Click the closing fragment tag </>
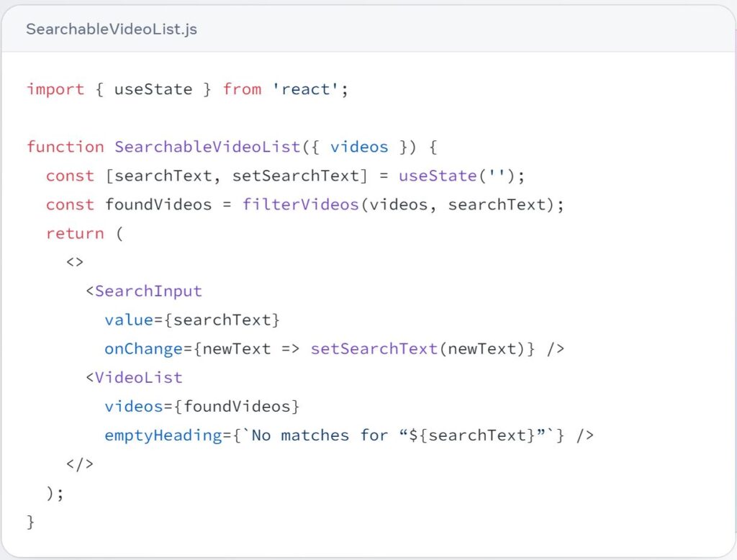This screenshot has width=737, height=560. click(80, 464)
